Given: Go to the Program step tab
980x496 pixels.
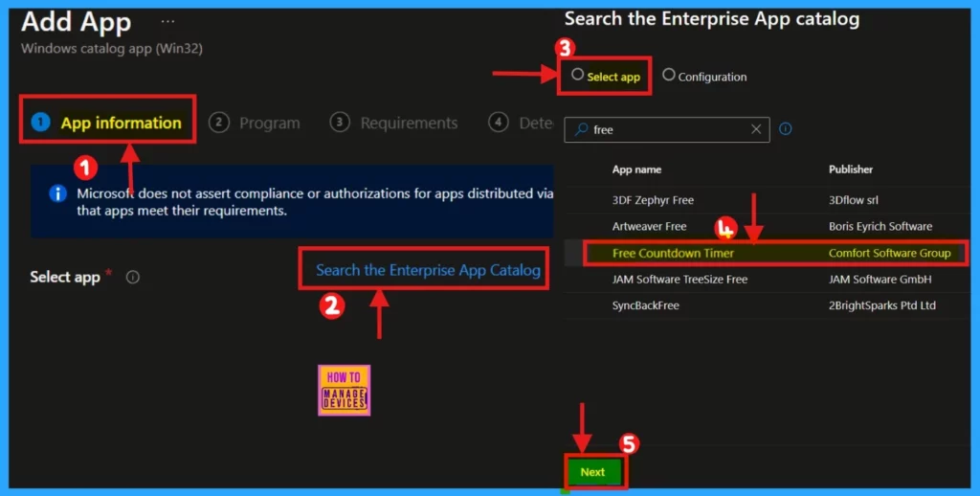Looking at the screenshot, I should (255, 123).
